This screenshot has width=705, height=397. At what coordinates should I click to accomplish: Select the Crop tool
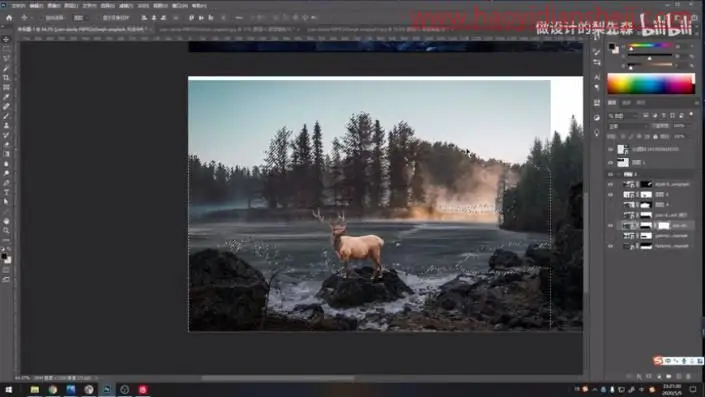tap(6, 78)
